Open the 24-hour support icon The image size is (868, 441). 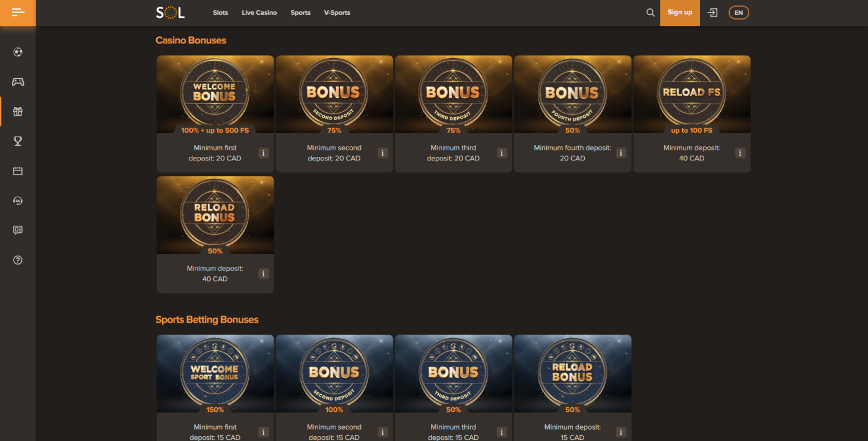[18, 201]
